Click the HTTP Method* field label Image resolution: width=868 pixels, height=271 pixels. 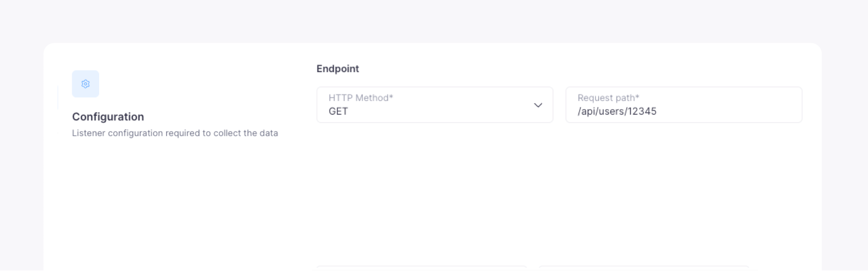tap(361, 98)
